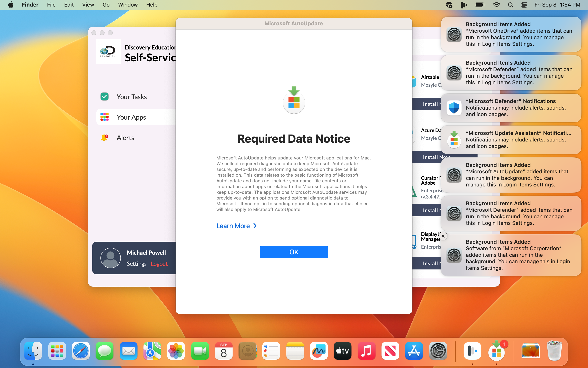This screenshot has height=368, width=588.
Task: Open the Trash in the Dock
Action: tap(555, 351)
